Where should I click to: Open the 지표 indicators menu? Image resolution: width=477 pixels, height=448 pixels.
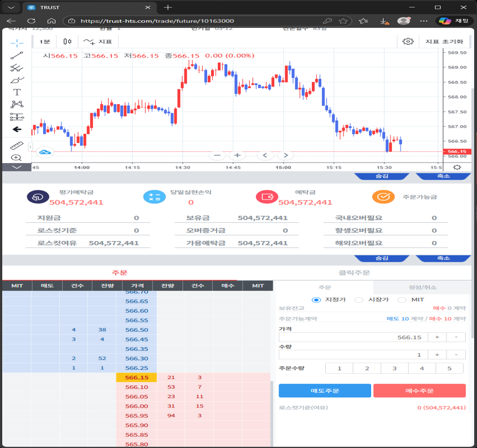[98, 42]
